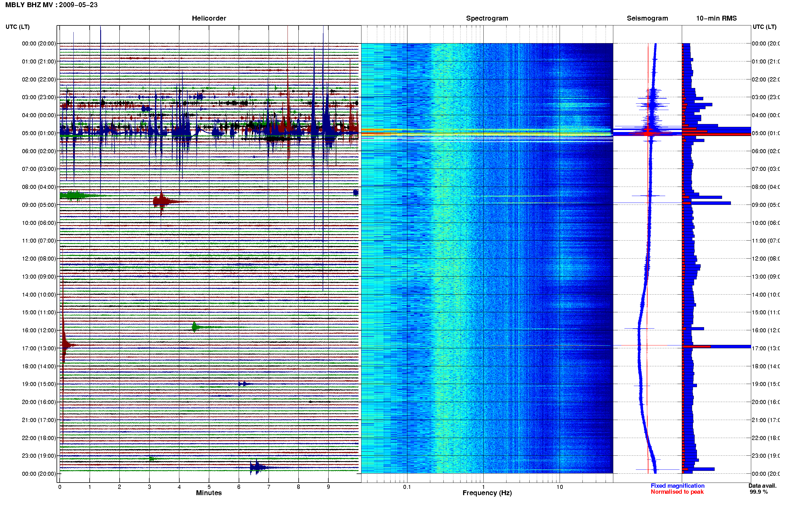
Task: Click the left '15:00 (11:00)' time label
Action: (x=39, y=312)
